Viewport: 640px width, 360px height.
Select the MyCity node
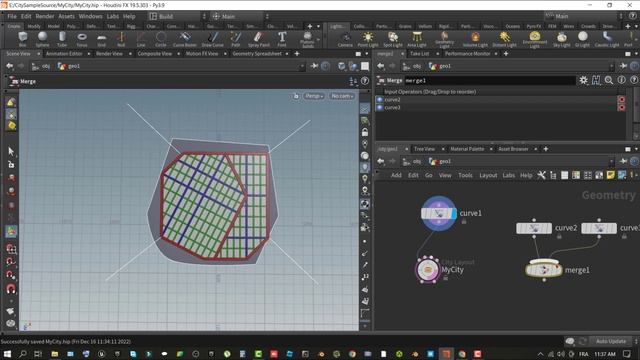(x=427, y=269)
